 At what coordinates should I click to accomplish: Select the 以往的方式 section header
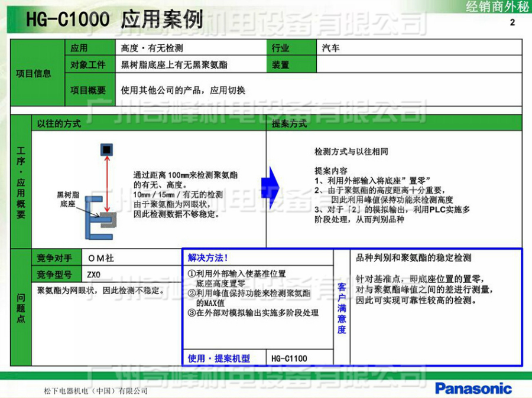pyautogui.click(x=59, y=124)
